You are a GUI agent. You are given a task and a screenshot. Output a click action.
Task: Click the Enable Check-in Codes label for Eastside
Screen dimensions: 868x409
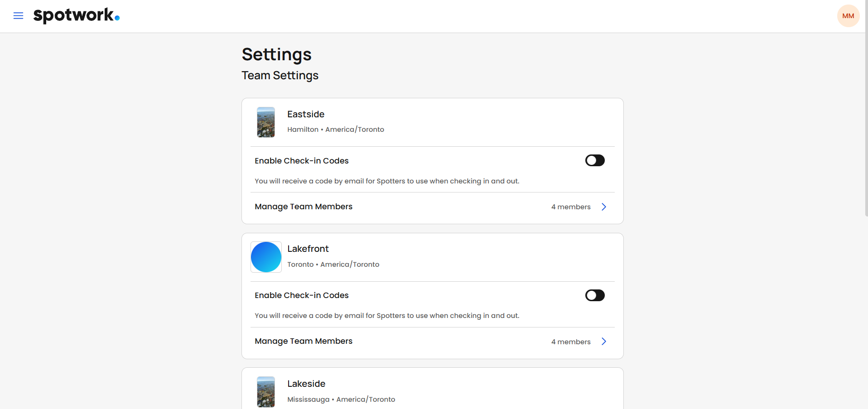302,161
